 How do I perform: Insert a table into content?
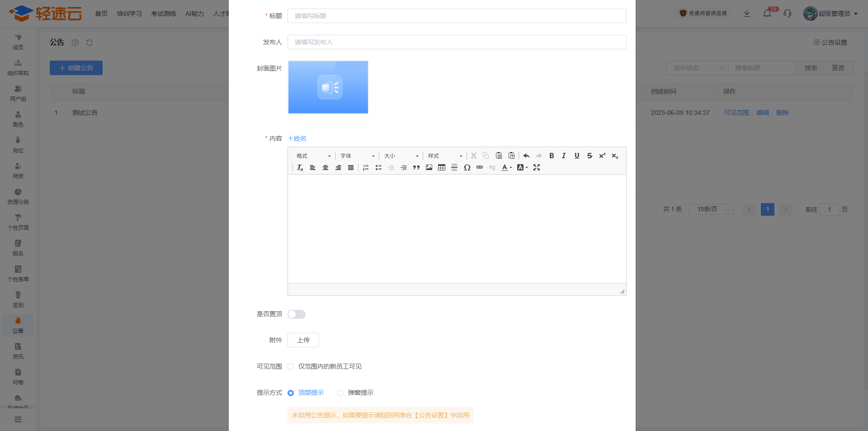pos(442,167)
